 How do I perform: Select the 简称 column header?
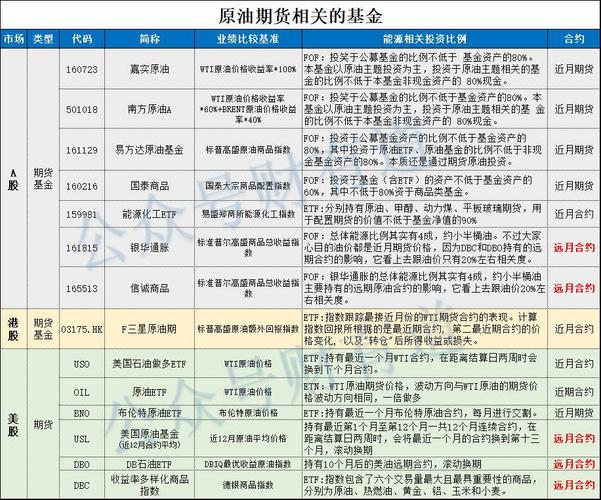click(x=149, y=39)
